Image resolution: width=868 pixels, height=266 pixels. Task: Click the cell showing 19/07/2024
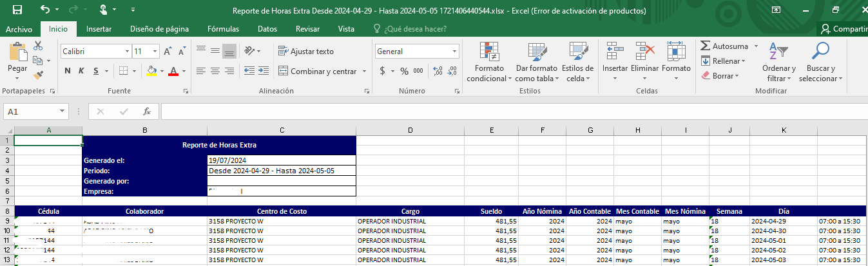click(282, 160)
